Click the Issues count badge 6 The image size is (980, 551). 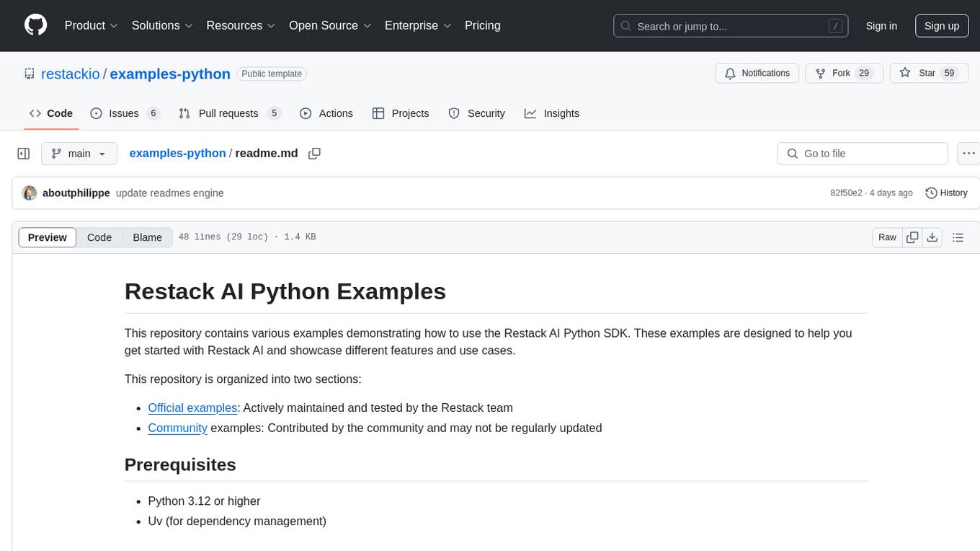153,113
